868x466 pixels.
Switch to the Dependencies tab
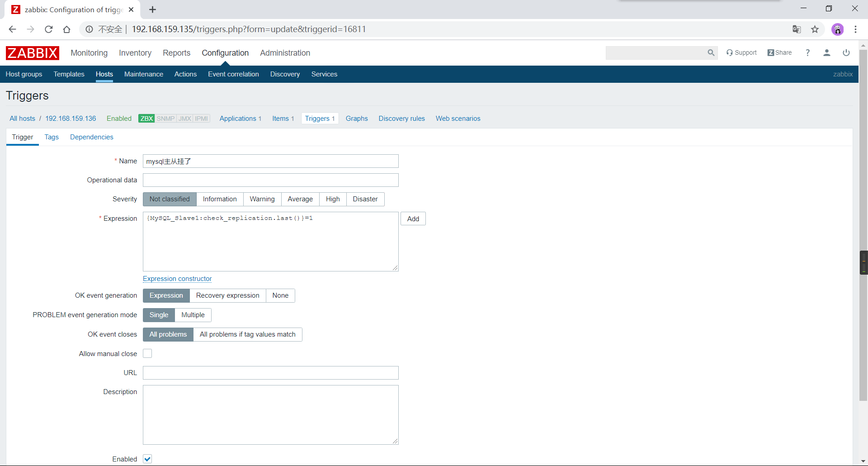point(92,137)
